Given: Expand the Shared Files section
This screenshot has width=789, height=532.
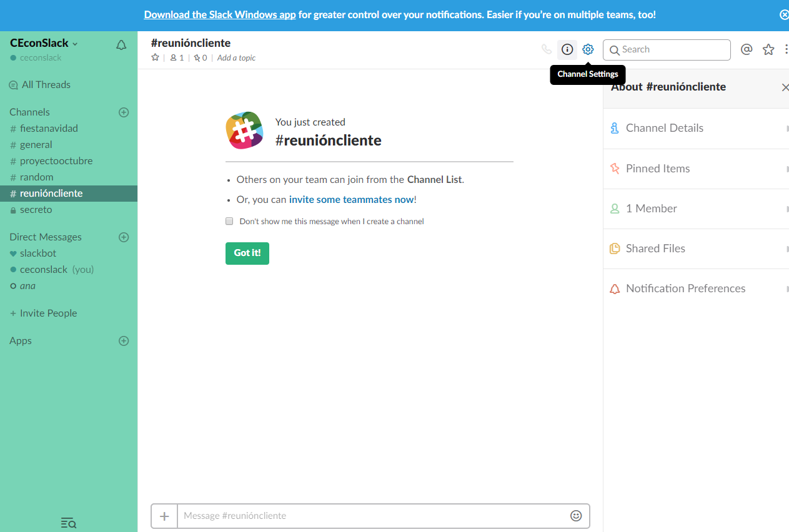Looking at the screenshot, I should coord(696,249).
